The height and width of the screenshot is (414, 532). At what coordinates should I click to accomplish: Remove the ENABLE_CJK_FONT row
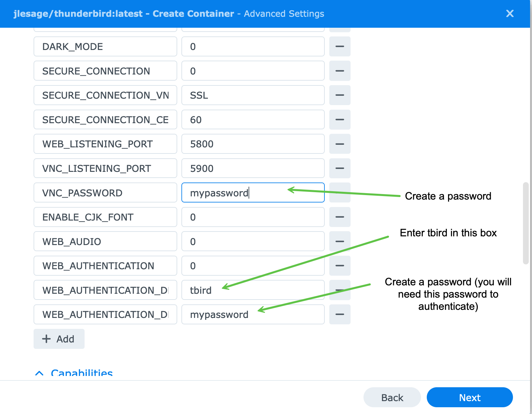[x=340, y=217]
